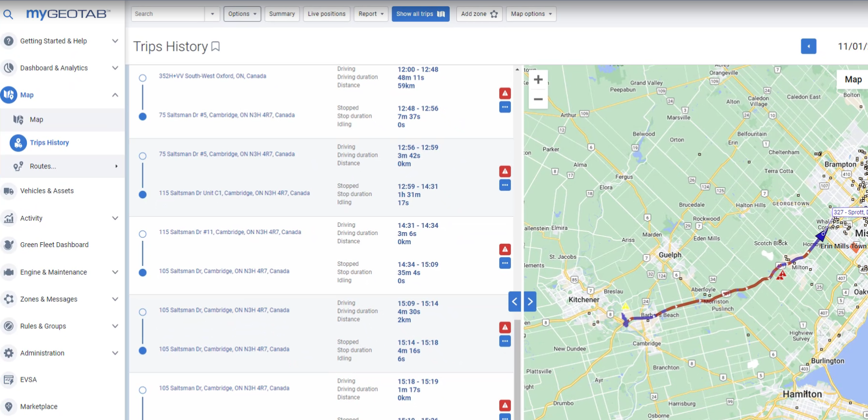Click into the Search input field
Viewport: 868px width, 420px height.
click(x=168, y=14)
